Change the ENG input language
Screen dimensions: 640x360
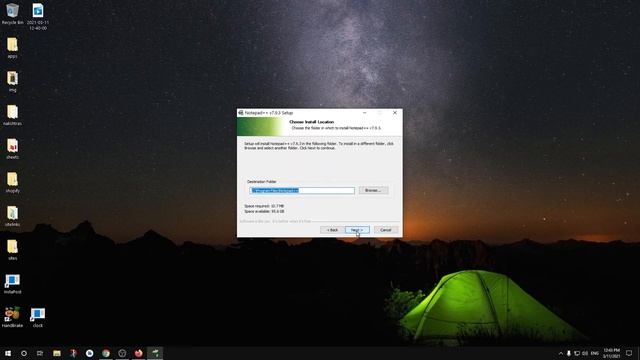pos(595,353)
